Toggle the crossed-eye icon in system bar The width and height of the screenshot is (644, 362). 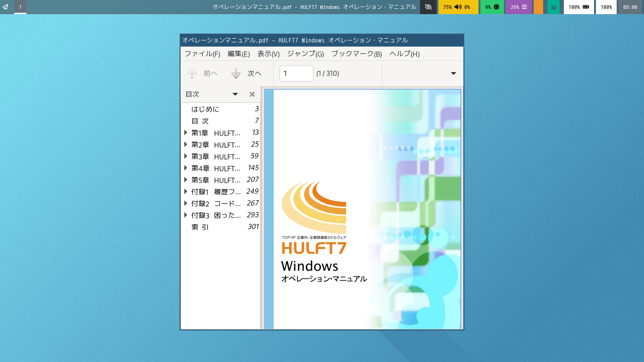428,7
